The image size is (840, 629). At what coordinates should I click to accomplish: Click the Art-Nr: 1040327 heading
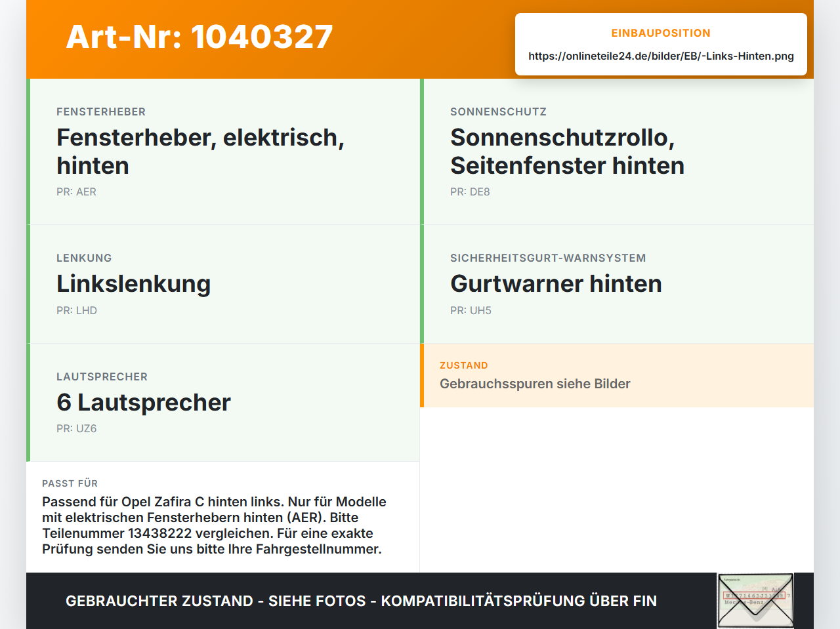pyautogui.click(x=199, y=37)
